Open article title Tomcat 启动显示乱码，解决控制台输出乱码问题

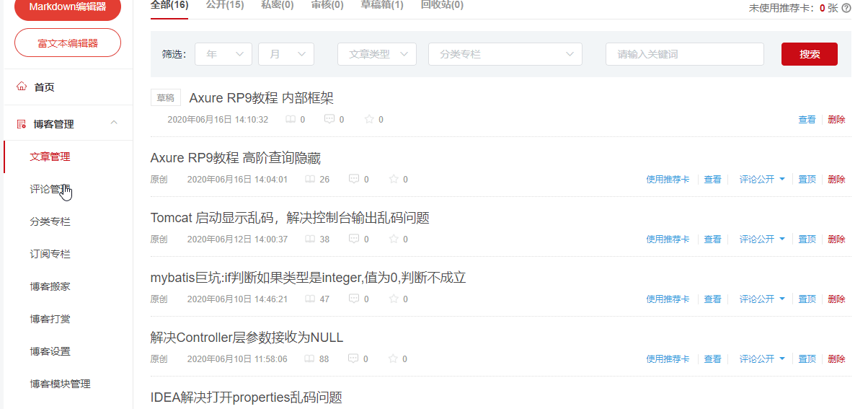pos(291,218)
